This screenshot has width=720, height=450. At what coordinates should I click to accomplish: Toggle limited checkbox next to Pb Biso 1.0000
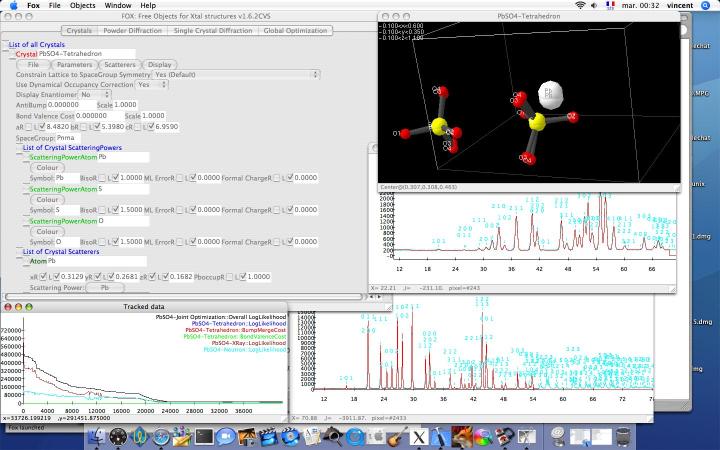pyautogui.click(x=116, y=177)
